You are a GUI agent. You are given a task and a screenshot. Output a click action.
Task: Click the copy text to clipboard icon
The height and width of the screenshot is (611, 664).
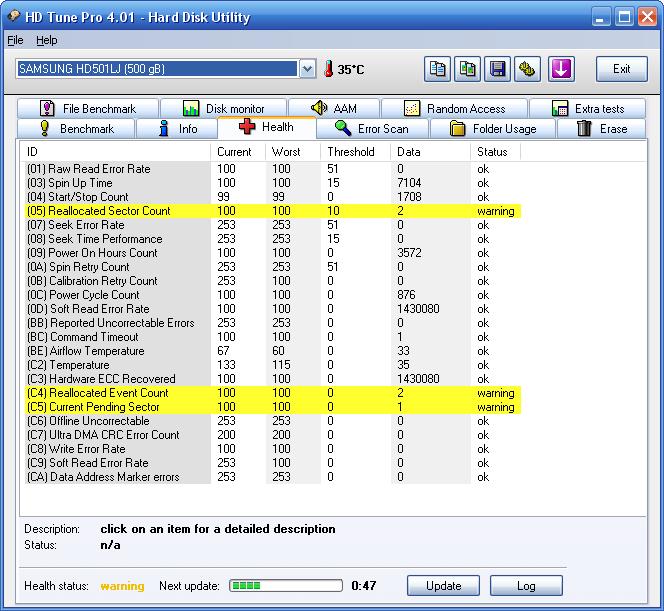(438, 69)
